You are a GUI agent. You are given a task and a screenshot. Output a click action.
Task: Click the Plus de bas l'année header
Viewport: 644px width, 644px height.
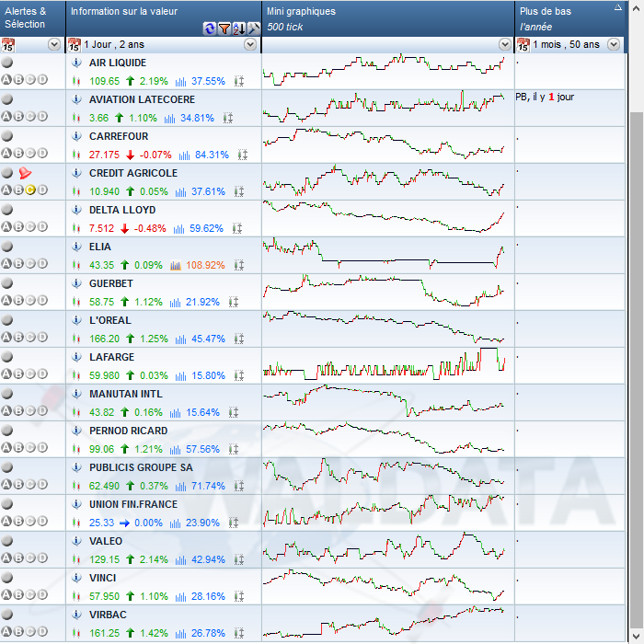(569, 18)
